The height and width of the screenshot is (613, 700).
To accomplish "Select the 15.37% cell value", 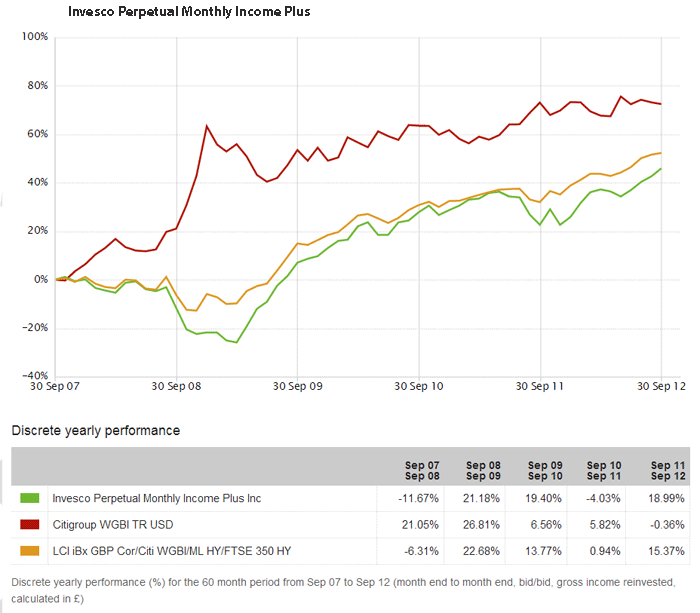I will coord(666,551).
